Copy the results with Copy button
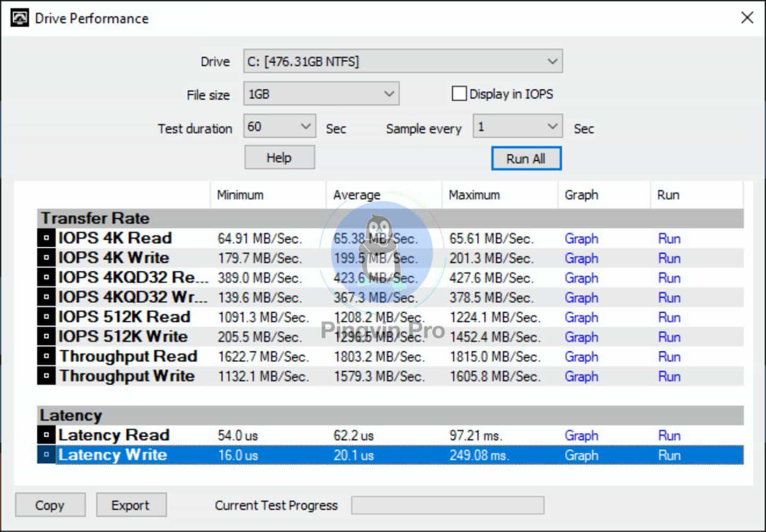 [x=50, y=504]
